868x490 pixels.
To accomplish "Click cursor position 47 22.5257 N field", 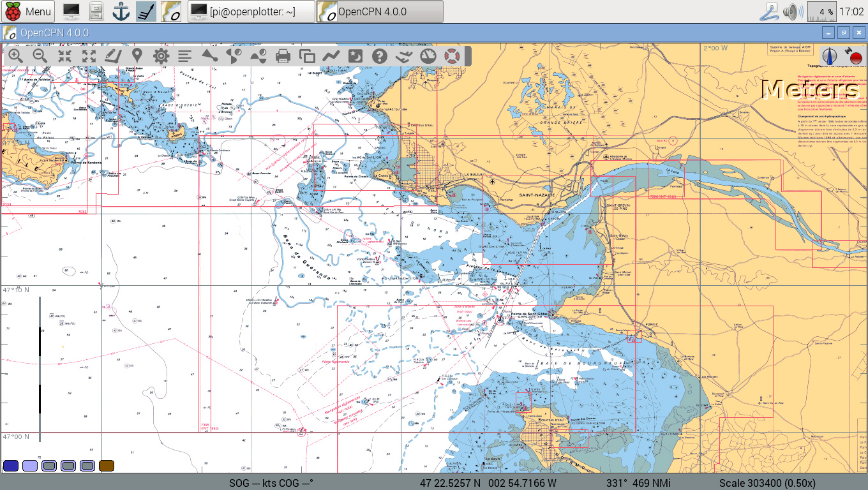I will pos(488,483).
